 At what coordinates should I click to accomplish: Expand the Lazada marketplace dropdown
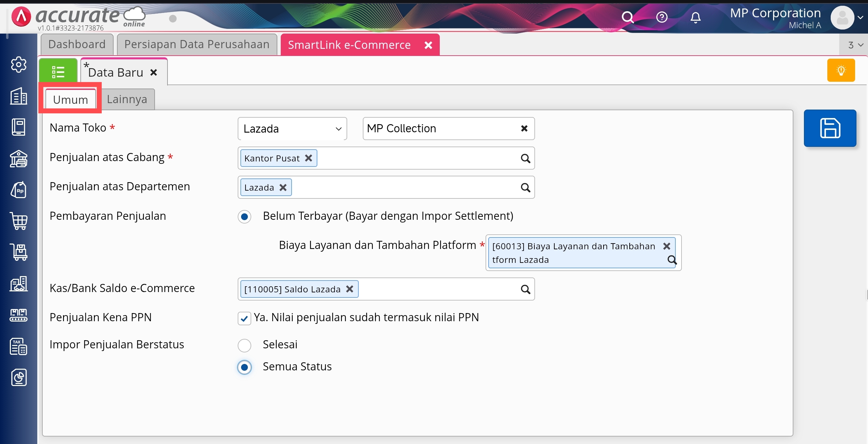(x=292, y=129)
